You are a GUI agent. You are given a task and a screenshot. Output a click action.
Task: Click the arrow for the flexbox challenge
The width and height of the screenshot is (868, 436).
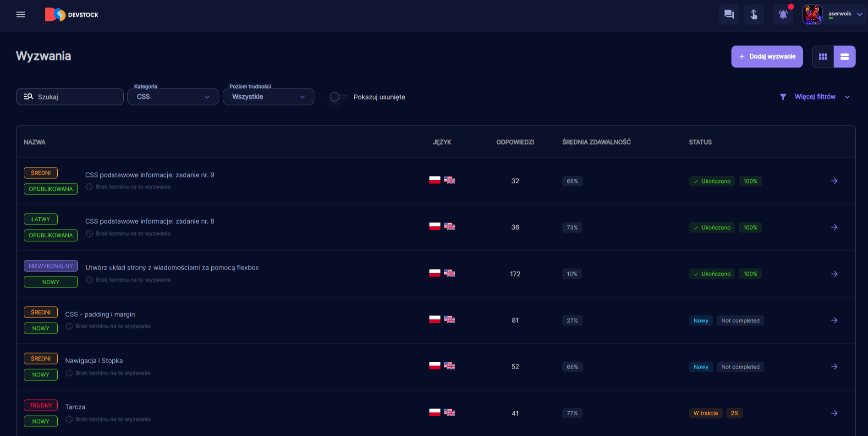835,274
